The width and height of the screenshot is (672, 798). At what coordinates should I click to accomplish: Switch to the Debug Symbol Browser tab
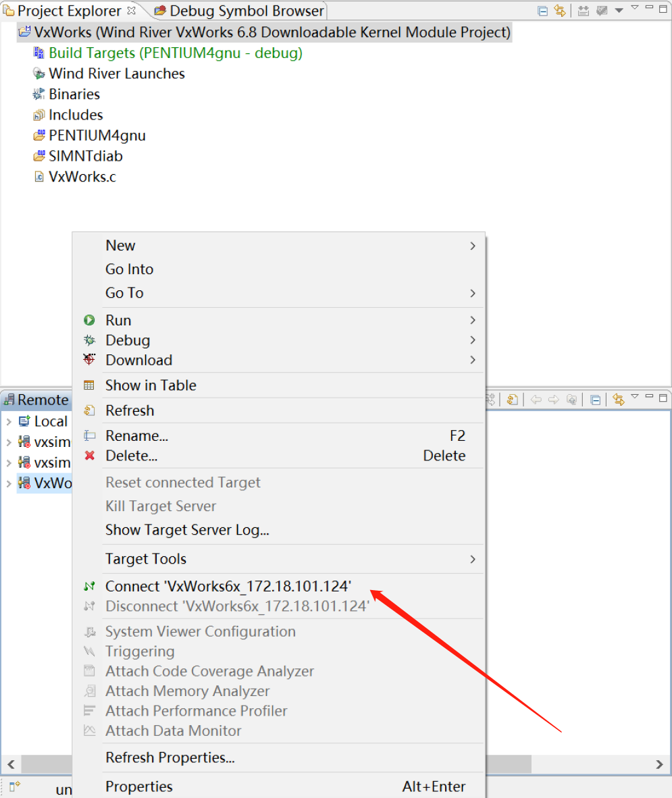239,11
